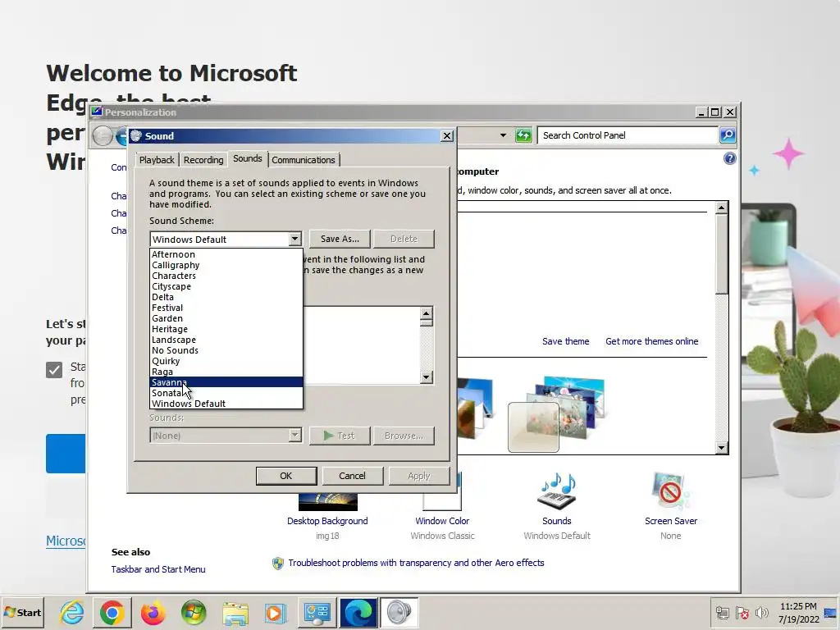Open the volume tray icon
The image size is (840, 630).
tap(761, 612)
